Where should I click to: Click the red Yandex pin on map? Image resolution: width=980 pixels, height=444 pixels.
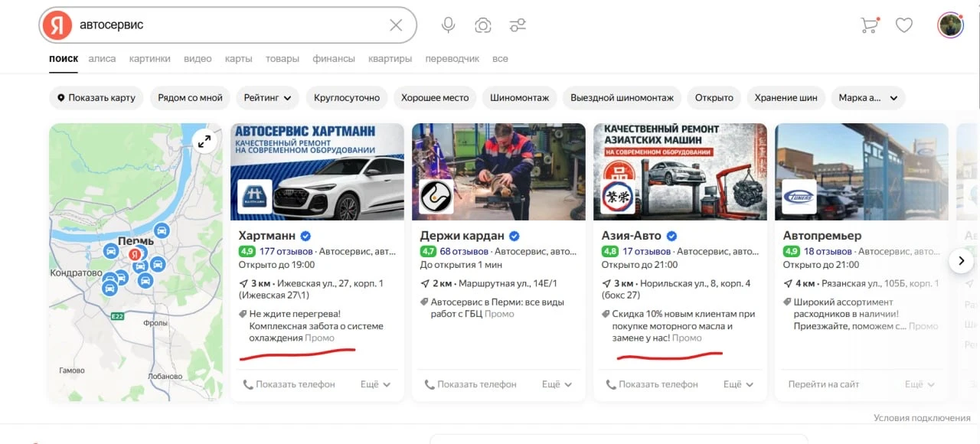point(134,254)
